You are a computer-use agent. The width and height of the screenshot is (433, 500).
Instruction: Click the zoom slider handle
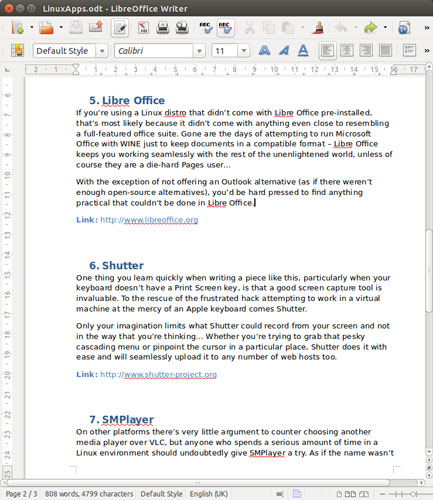coord(413,494)
